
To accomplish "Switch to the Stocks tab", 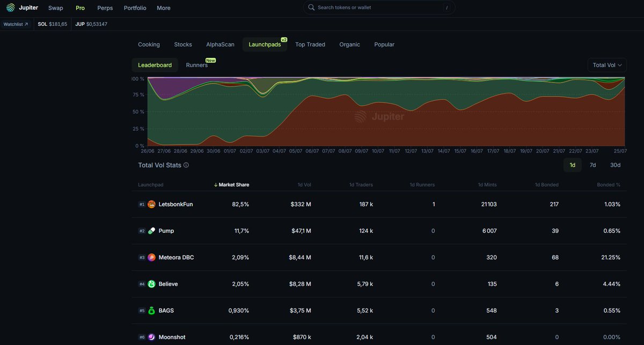I will pyautogui.click(x=183, y=45).
